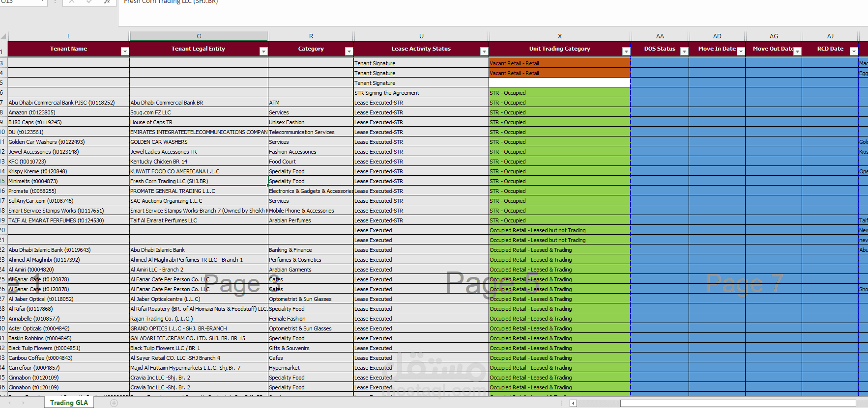The image size is (868, 408).
Task: Expand the RCD Date filter
Action: (x=854, y=52)
